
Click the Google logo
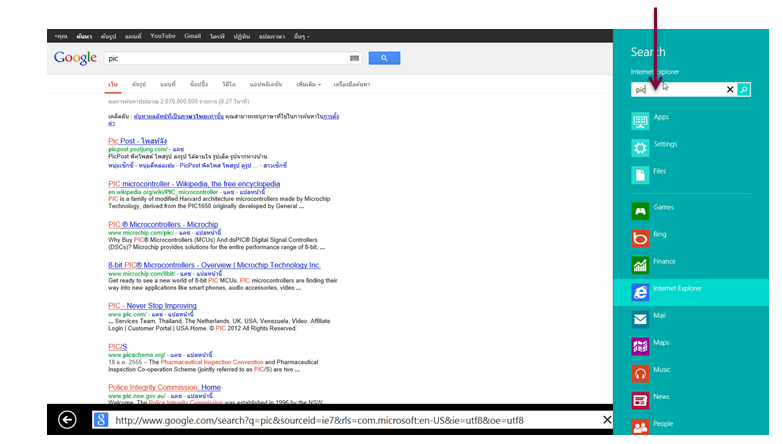coord(75,58)
